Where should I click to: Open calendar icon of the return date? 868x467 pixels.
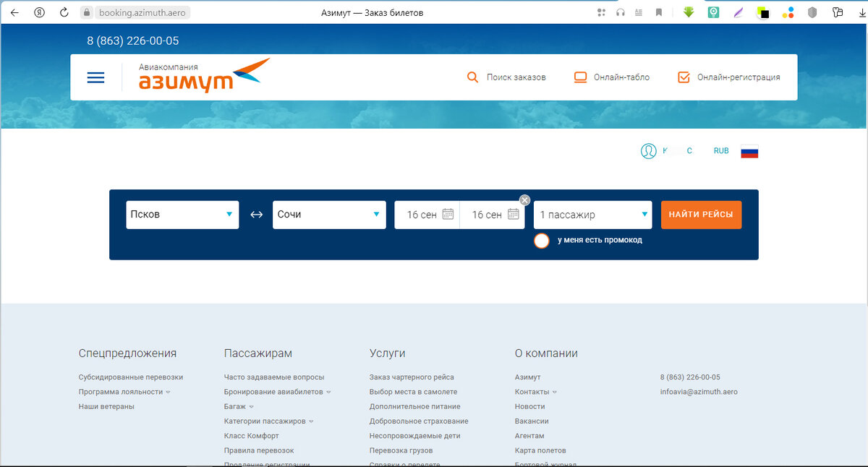[514, 214]
